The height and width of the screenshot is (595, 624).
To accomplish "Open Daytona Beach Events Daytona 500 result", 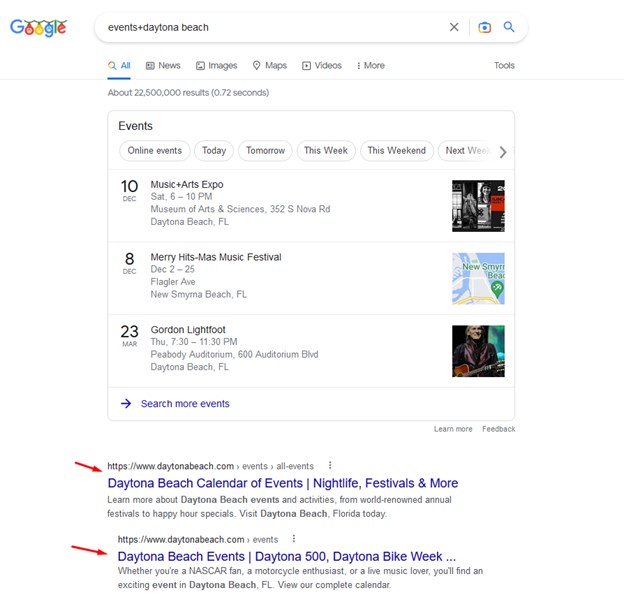I will [x=287, y=556].
